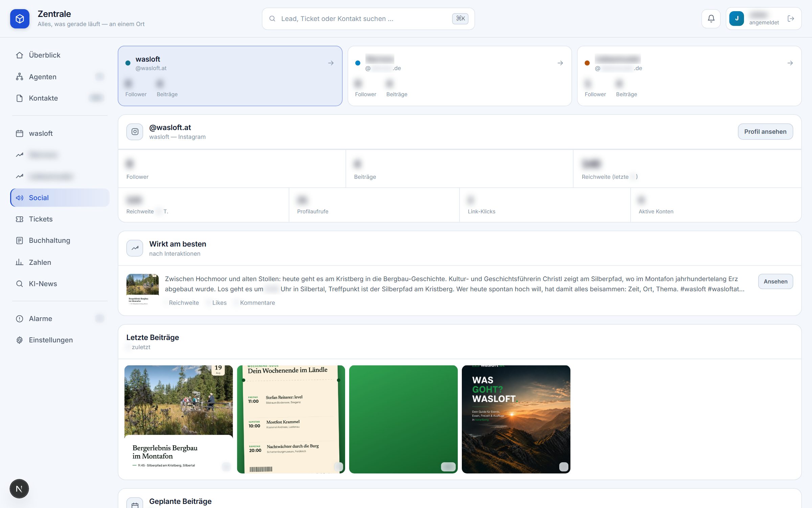The width and height of the screenshot is (812, 508).
Task: Click top post thumbnail in Wirkt am besten
Action: pyautogui.click(x=142, y=290)
